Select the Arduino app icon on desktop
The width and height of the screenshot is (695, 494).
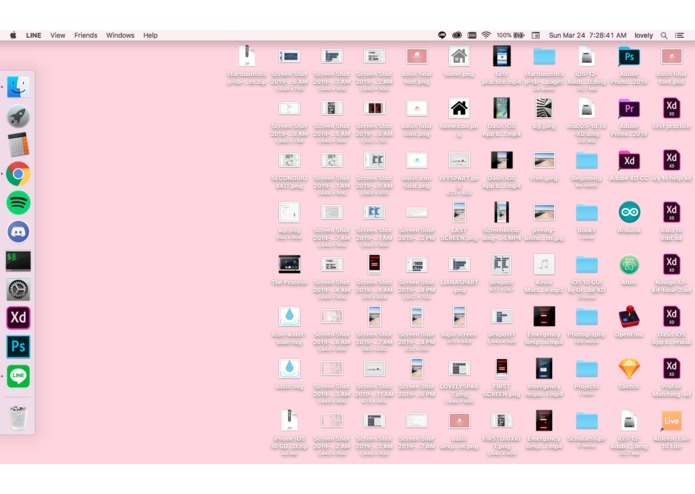click(x=629, y=212)
